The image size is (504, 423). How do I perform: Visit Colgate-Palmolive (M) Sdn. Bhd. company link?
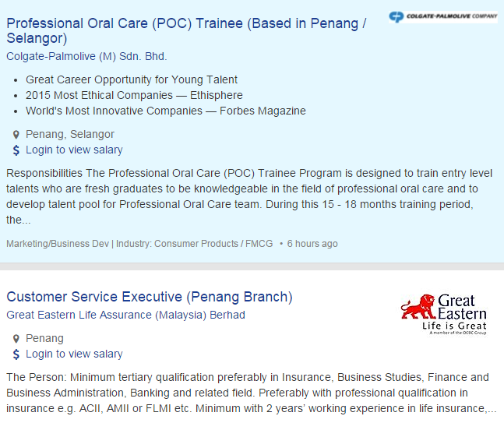(86, 56)
